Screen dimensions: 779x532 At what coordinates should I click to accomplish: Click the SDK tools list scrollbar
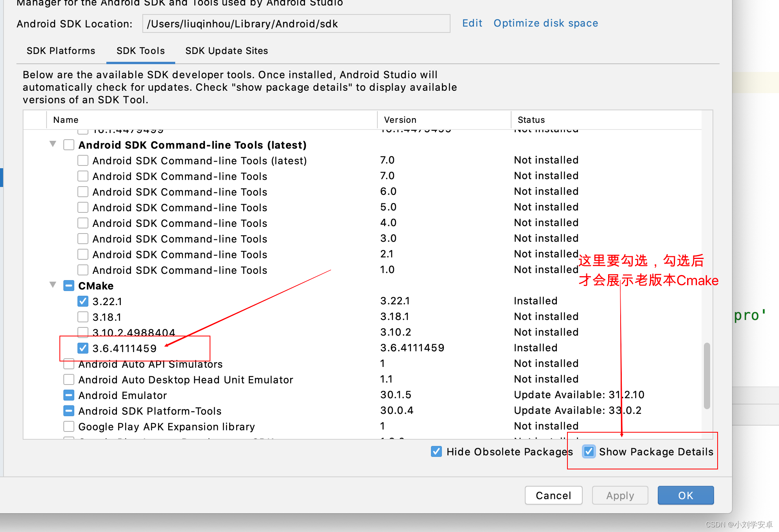(707, 376)
